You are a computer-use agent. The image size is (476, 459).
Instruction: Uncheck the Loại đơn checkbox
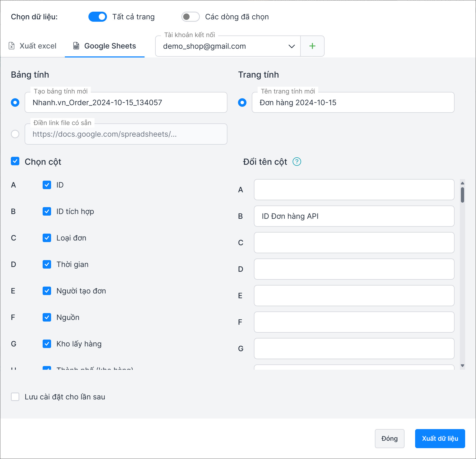[x=47, y=238]
